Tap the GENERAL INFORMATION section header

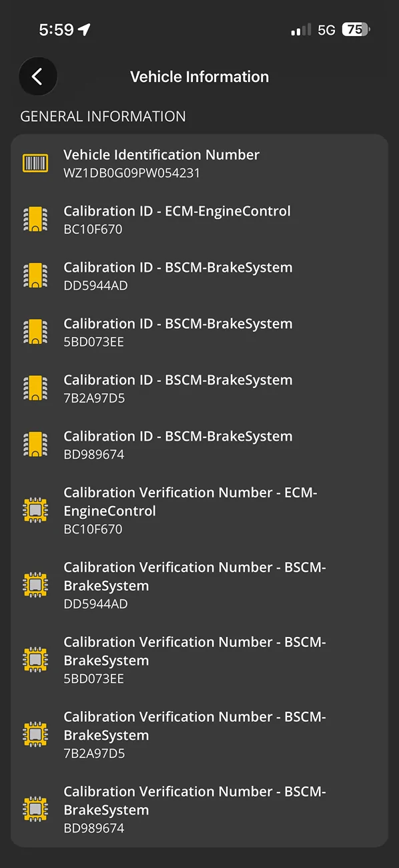(103, 116)
